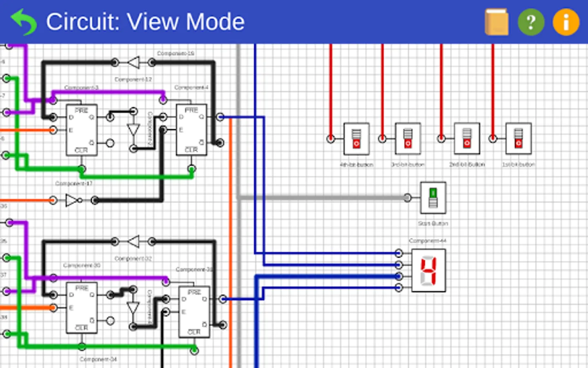Click Q output pin of Component-31
This screenshot has height=368, width=588.
tap(223, 299)
